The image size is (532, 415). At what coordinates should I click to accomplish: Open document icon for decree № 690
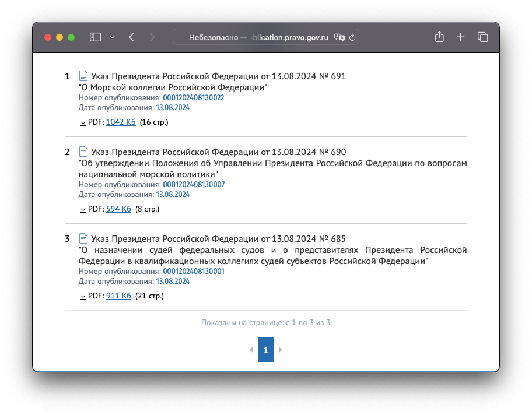(x=83, y=152)
